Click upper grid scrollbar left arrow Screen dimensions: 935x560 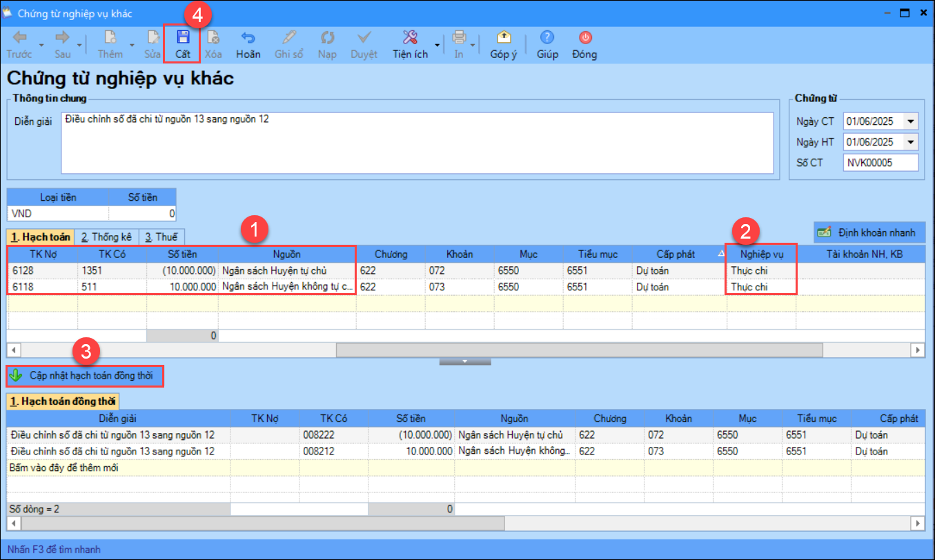(14, 350)
